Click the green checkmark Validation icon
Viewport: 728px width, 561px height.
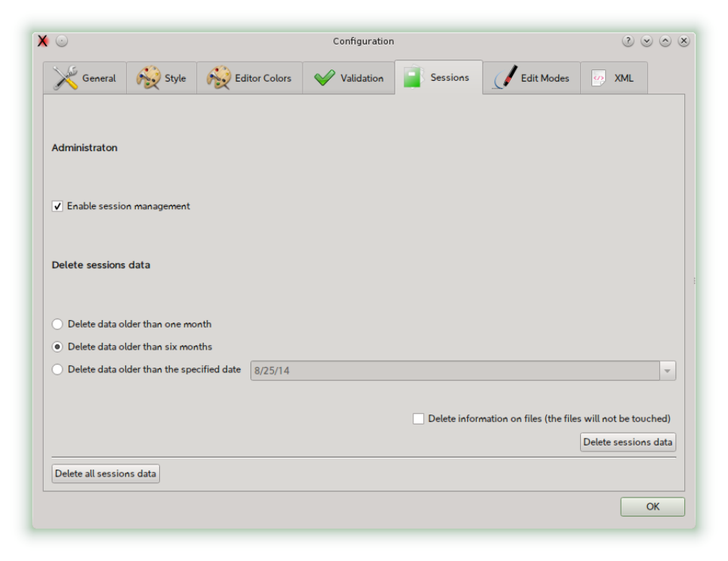point(324,78)
